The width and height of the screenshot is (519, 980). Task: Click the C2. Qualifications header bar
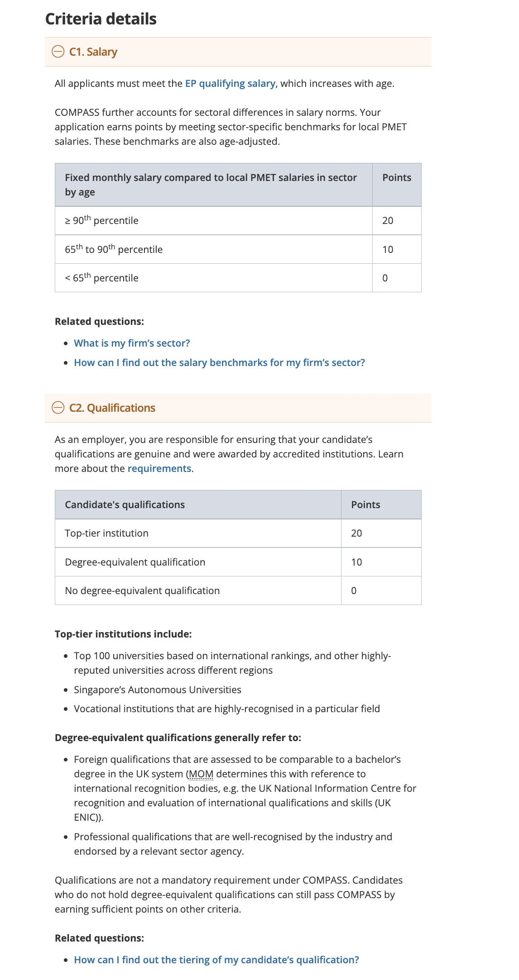coord(240,408)
